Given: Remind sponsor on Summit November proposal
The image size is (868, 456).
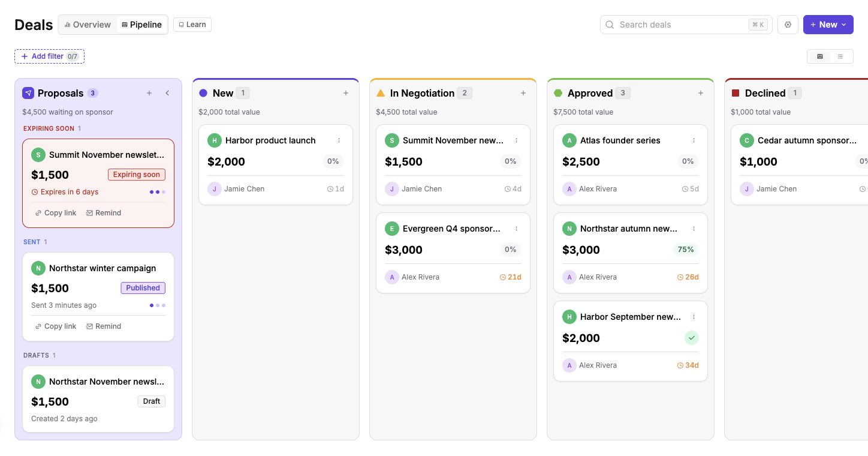Looking at the screenshot, I should tap(104, 213).
